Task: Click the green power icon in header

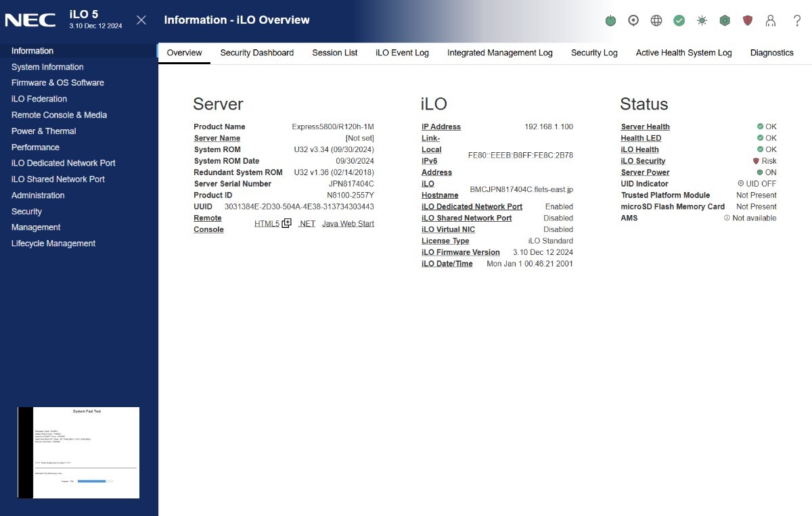Action: (x=610, y=20)
